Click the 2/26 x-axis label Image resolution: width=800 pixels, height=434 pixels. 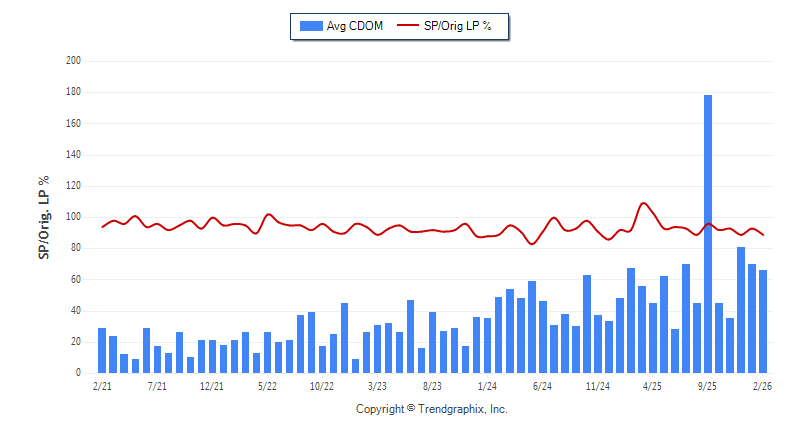click(762, 385)
